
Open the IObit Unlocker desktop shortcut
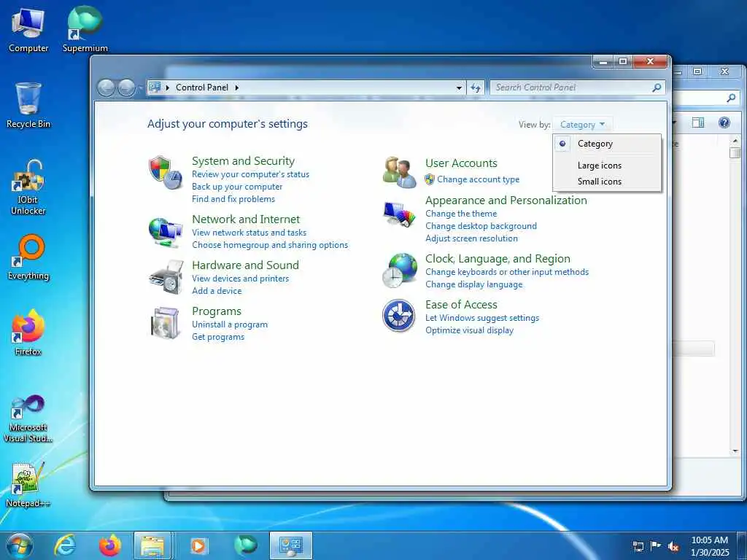pyautogui.click(x=28, y=187)
